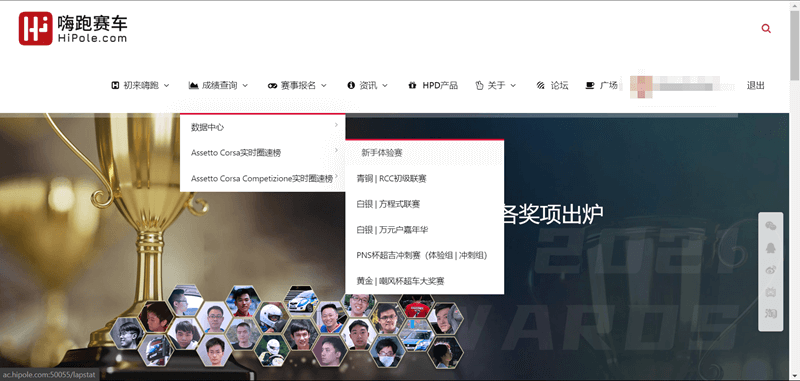Viewport: 800px width, 381px height.
Task: Open the 论坛 forum link
Action: 553,86
